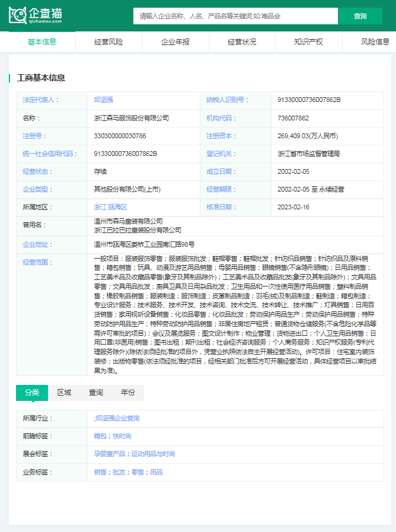Select taxpayer ID 91330000736007862B value
The image size is (396, 532).
(x=309, y=100)
